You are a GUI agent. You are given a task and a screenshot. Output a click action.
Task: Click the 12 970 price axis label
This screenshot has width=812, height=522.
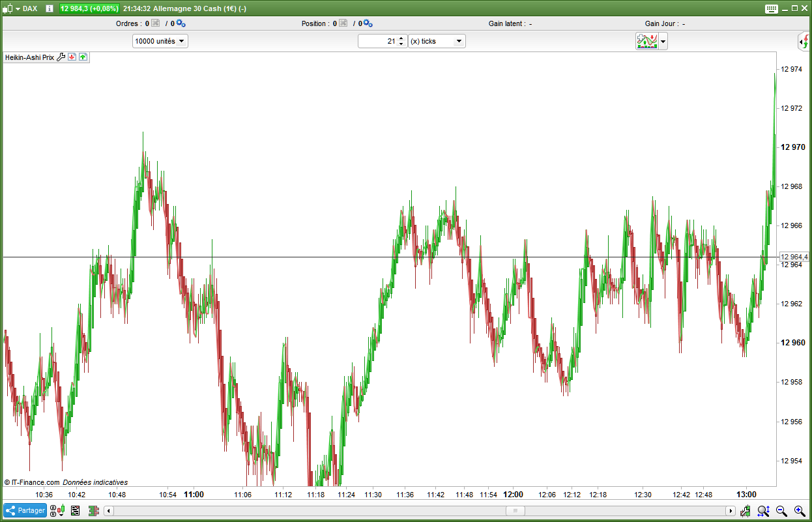point(792,147)
